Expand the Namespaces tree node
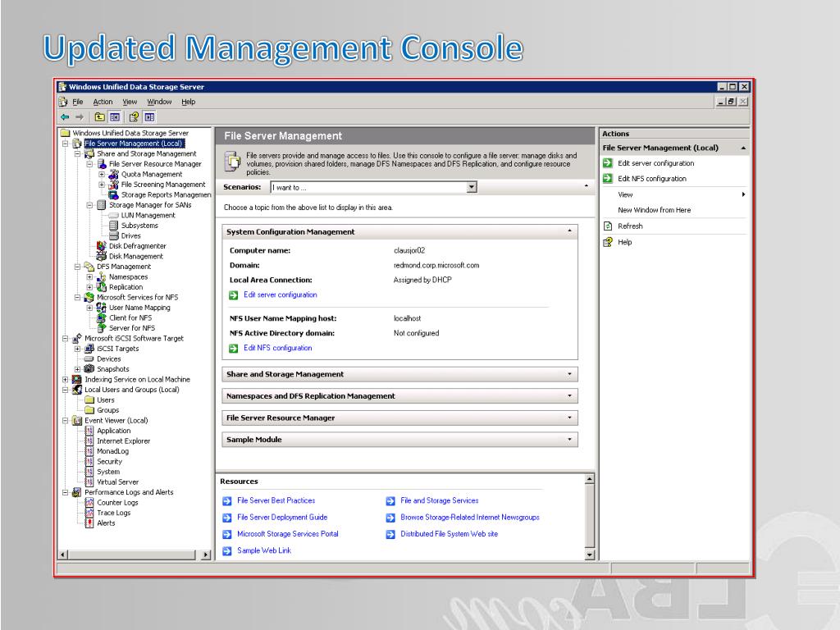The height and width of the screenshot is (630, 840). pos(90,277)
